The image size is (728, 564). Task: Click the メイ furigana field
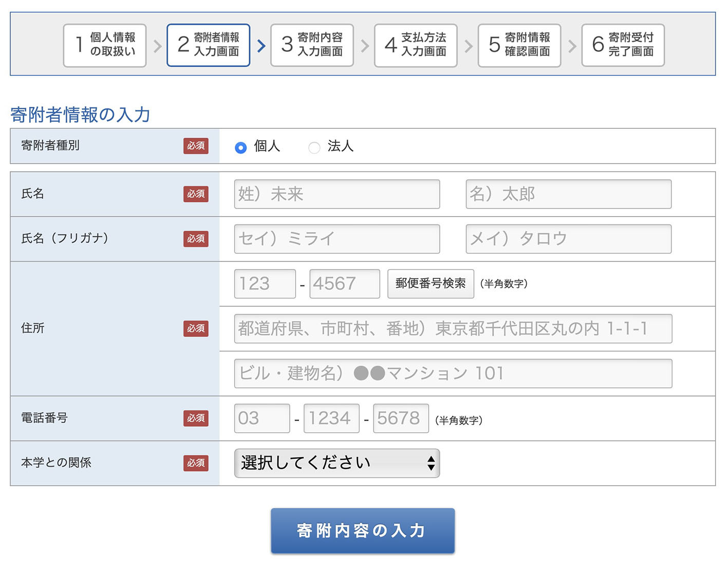point(568,239)
